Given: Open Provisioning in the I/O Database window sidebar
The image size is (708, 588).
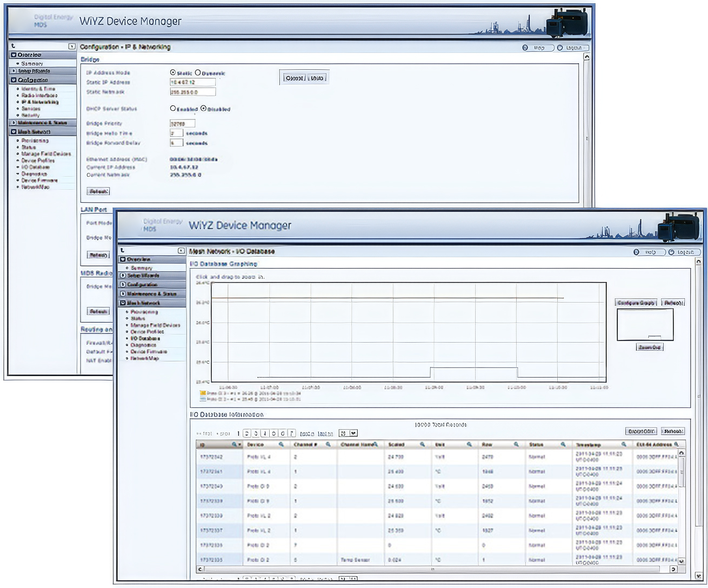Looking at the screenshot, I should point(144,312).
